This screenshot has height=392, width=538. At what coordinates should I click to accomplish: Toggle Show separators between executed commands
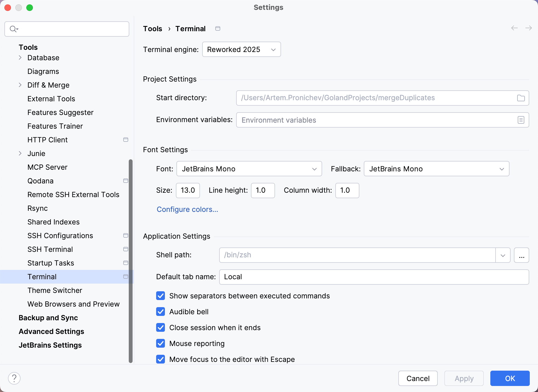point(160,296)
